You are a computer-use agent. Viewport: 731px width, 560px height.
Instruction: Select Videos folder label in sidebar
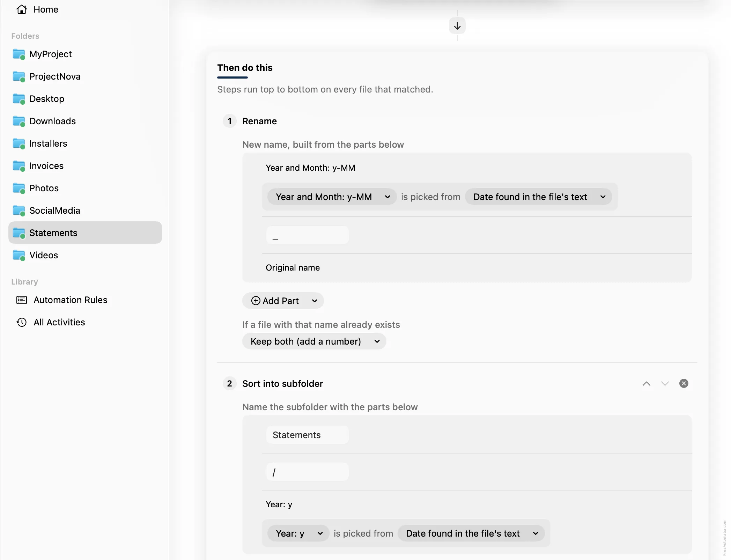pos(44,255)
